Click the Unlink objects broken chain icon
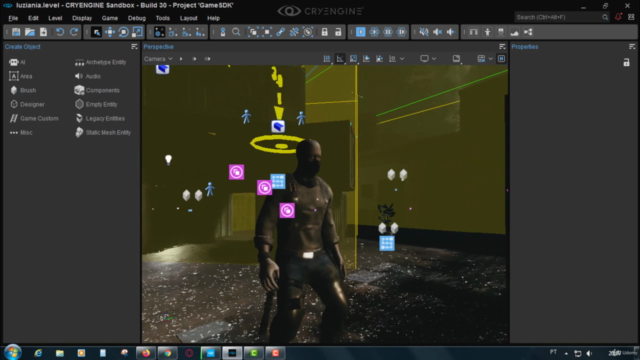The image size is (640, 360). pyautogui.click(x=294, y=32)
